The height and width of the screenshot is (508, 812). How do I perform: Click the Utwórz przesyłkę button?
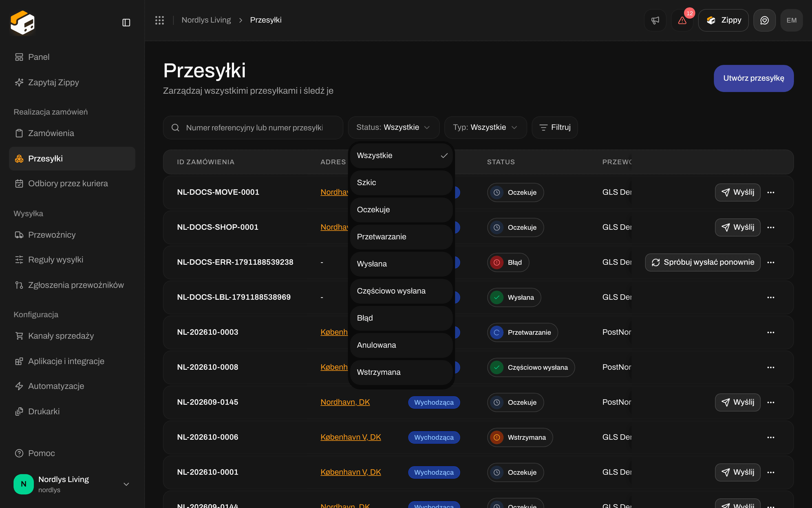tap(754, 78)
